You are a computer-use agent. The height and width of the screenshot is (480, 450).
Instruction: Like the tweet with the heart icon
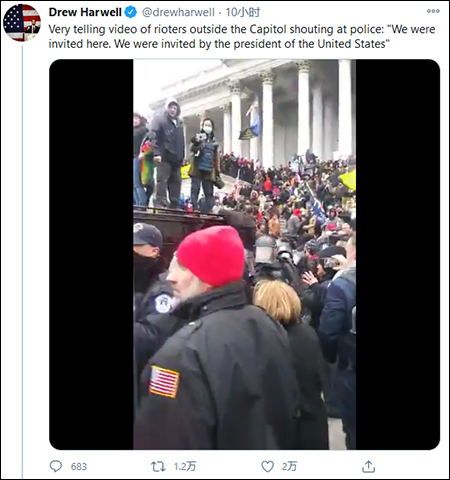pos(267,466)
